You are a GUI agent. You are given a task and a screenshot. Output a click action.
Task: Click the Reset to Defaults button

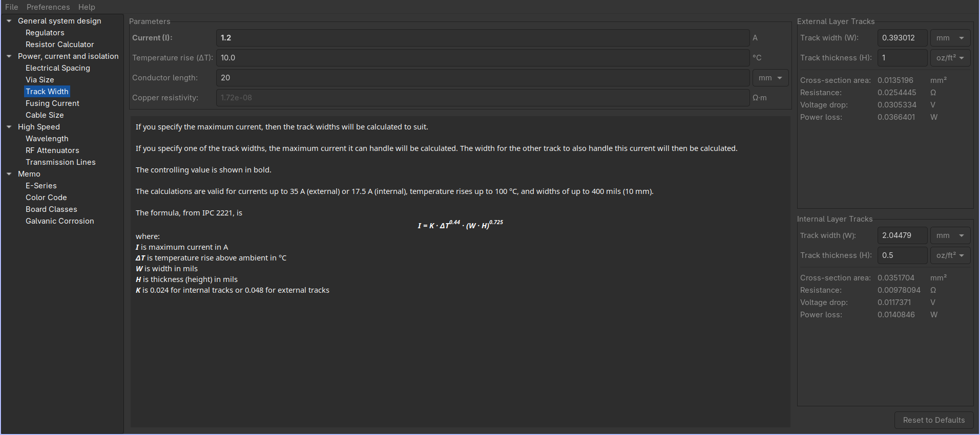pyautogui.click(x=933, y=420)
